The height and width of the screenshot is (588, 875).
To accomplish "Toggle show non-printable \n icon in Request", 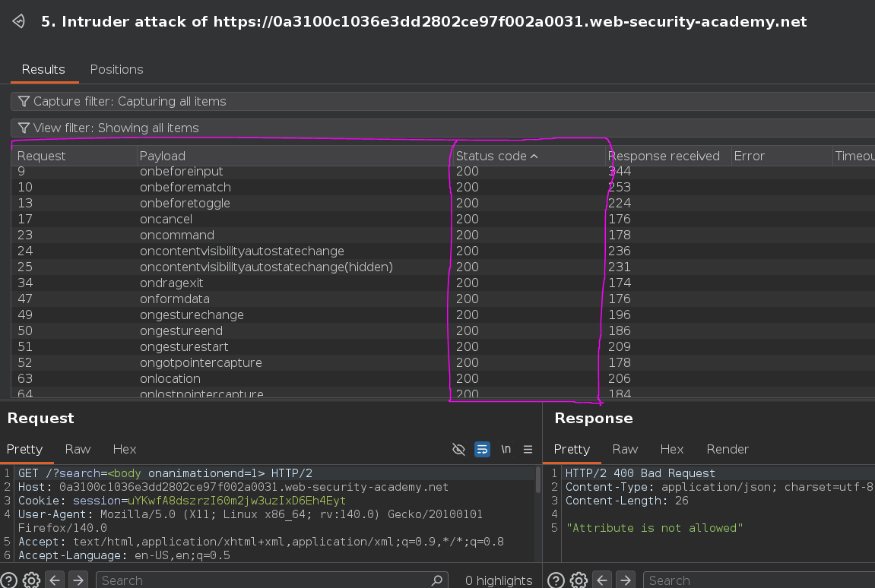I will point(506,449).
